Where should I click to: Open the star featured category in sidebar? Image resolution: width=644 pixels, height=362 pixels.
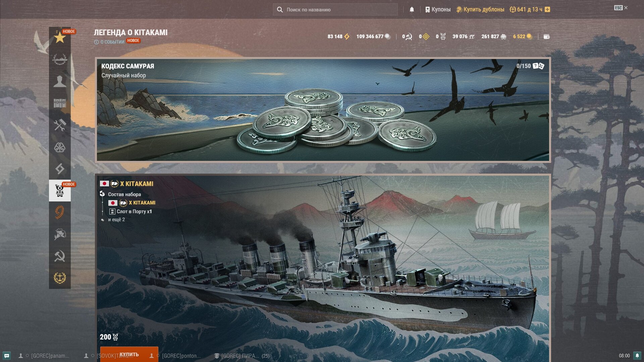(60, 38)
